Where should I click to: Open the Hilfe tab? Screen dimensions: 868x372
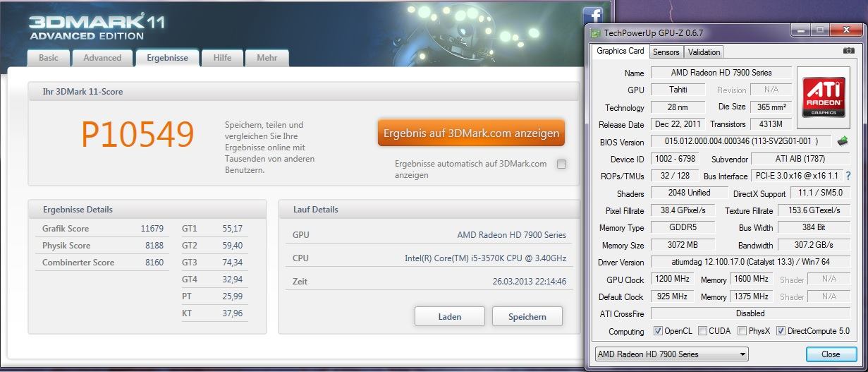(222, 58)
